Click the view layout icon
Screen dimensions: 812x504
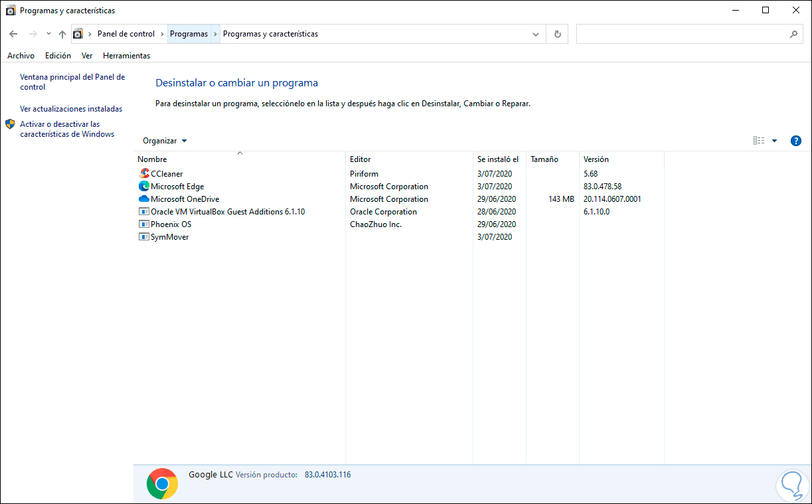[759, 141]
